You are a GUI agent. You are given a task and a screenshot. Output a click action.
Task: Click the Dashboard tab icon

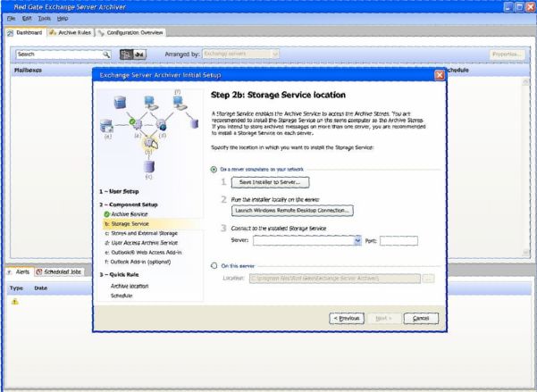click(x=11, y=33)
